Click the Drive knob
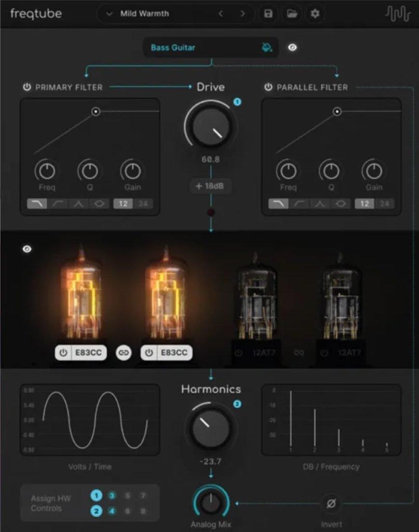 coord(210,126)
